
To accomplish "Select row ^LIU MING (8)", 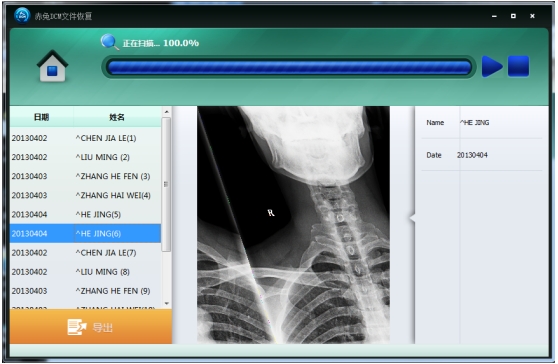I will pyautogui.click(x=85, y=272).
